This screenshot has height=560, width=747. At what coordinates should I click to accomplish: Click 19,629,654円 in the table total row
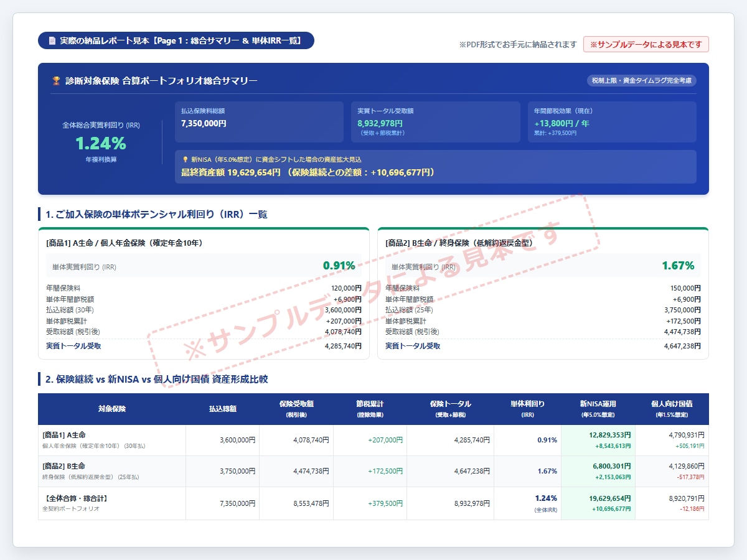tap(610, 498)
